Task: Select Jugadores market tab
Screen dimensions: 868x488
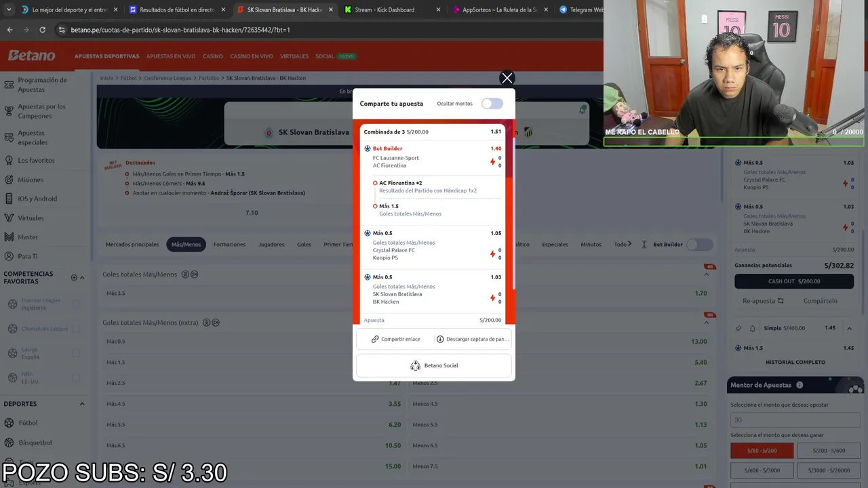Action: [x=271, y=245]
